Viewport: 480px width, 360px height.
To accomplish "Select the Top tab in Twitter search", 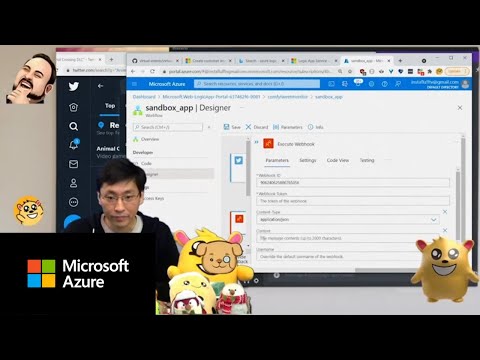I will (x=110, y=106).
